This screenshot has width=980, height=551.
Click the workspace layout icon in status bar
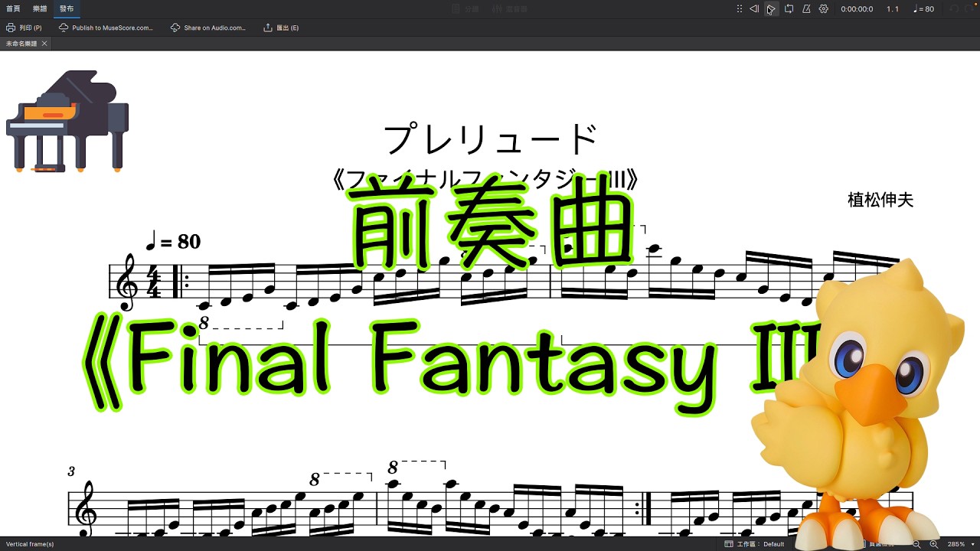729,544
